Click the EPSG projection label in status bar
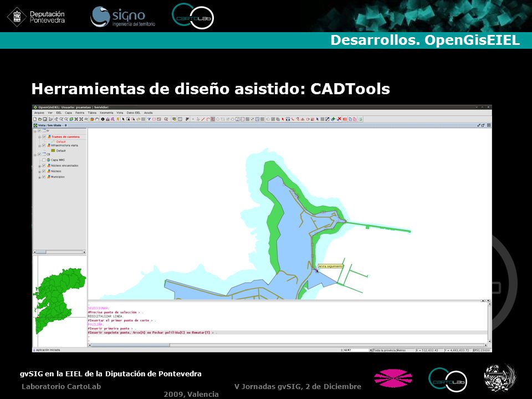This screenshot has height=399, width=532. tap(482, 350)
